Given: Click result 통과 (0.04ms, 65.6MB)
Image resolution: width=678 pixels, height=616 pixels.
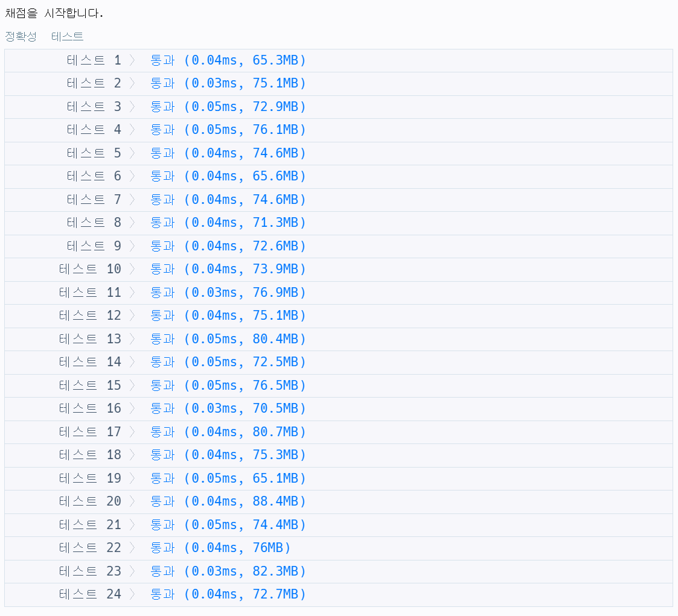Looking at the screenshot, I should pos(228,176).
